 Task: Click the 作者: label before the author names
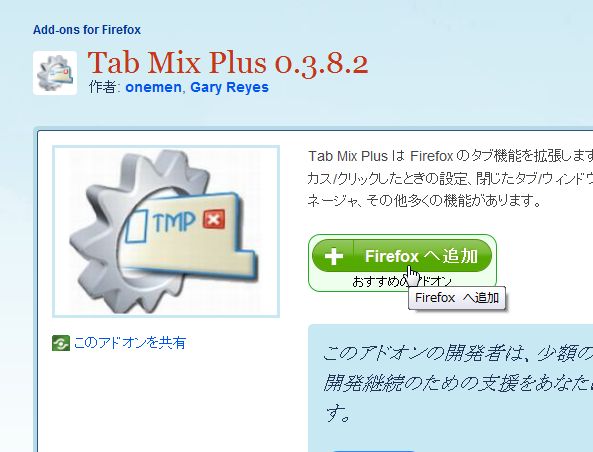coord(104,87)
